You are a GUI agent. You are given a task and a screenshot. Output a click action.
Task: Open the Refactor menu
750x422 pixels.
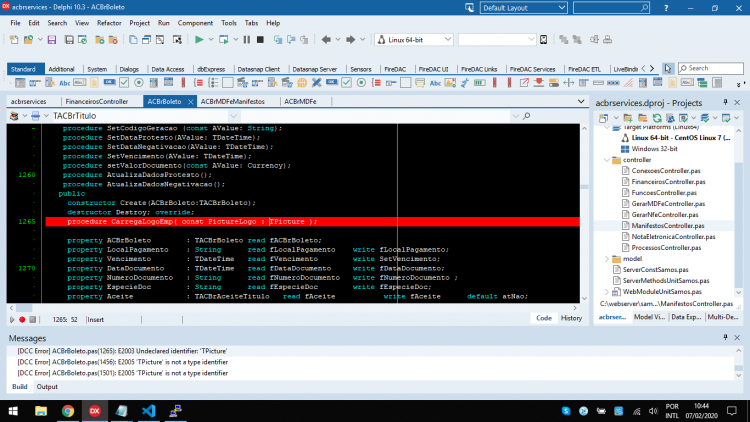point(109,23)
